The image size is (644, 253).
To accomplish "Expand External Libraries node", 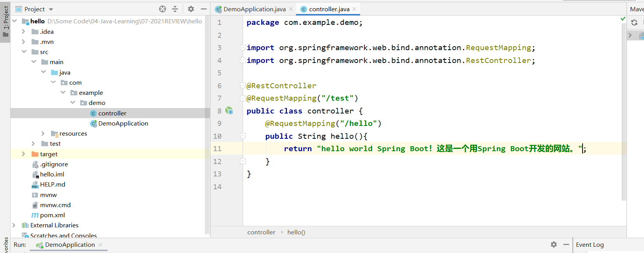I will [x=14, y=225].
